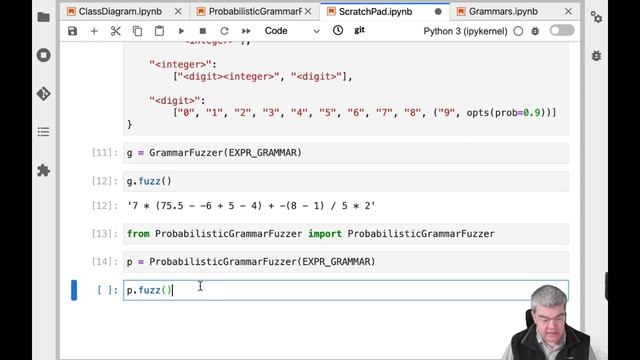Insert a new cell with the plus icon
This screenshot has height=360, width=640.
point(94,31)
